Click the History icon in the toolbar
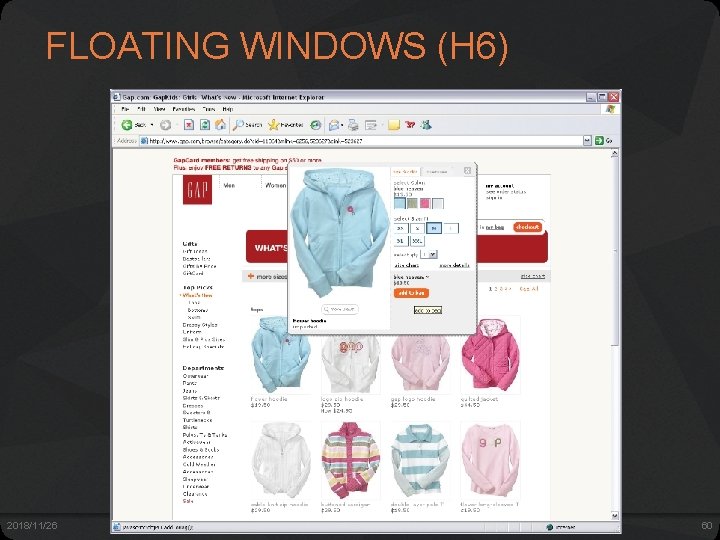 (315, 125)
